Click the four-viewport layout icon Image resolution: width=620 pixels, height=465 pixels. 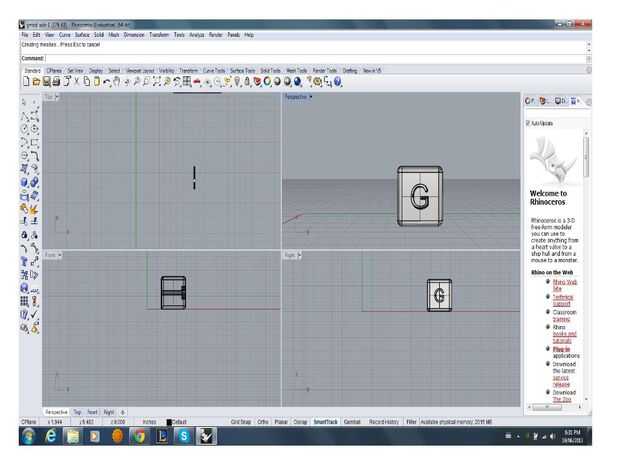tap(187, 82)
